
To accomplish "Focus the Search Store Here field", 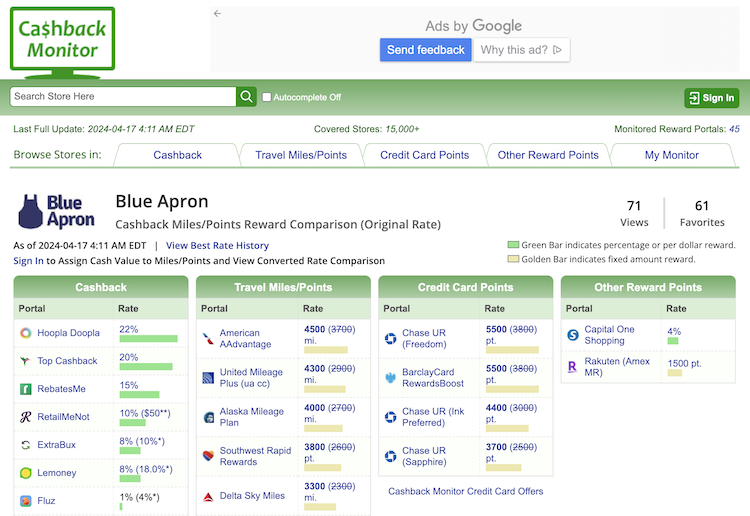I will [x=123, y=97].
